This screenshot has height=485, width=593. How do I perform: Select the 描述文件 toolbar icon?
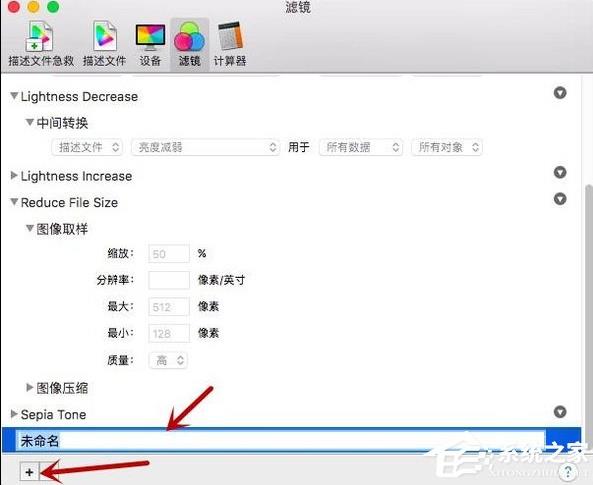104,44
